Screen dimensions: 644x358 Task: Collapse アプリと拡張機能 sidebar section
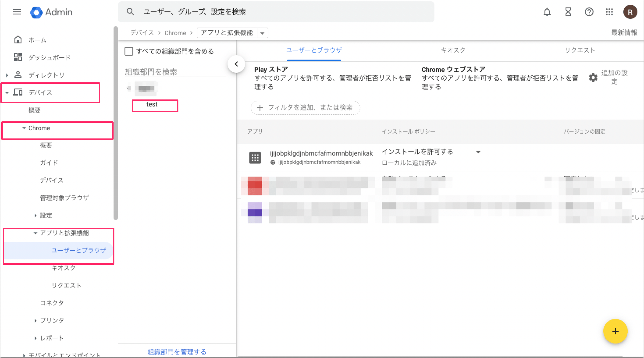(x=35, y=233)
